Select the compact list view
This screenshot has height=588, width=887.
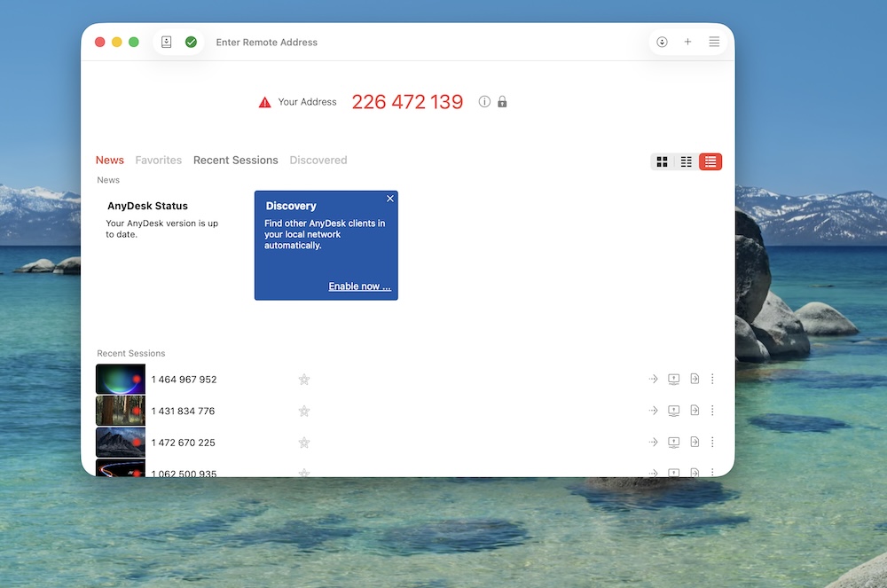(x=687, y=161)
